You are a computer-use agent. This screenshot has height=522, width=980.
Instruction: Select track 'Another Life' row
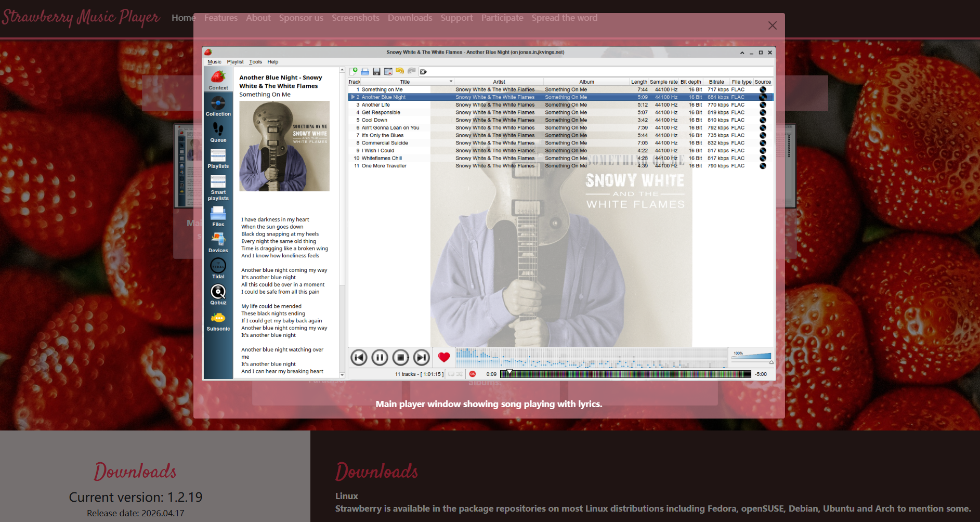pos(561,105)
